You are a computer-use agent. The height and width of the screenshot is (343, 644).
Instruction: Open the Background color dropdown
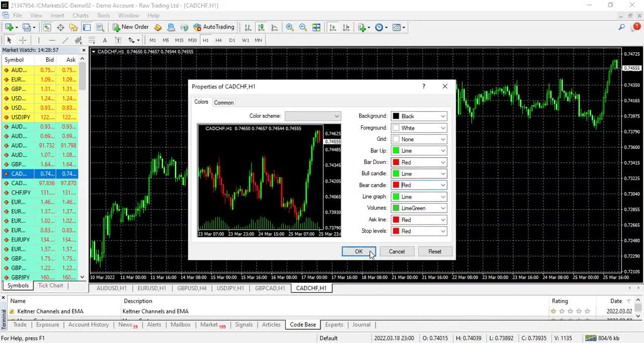419,116
